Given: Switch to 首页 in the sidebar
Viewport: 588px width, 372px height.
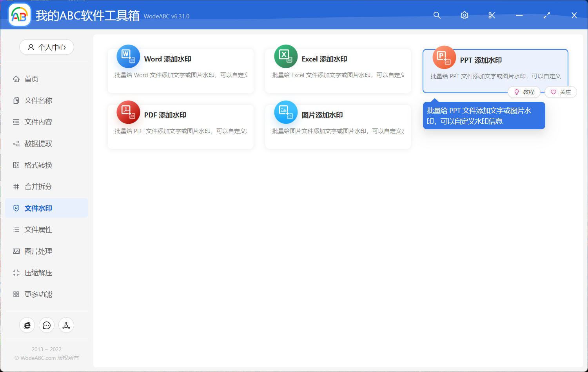Looking at the screenshot, I should click(33, 79).
